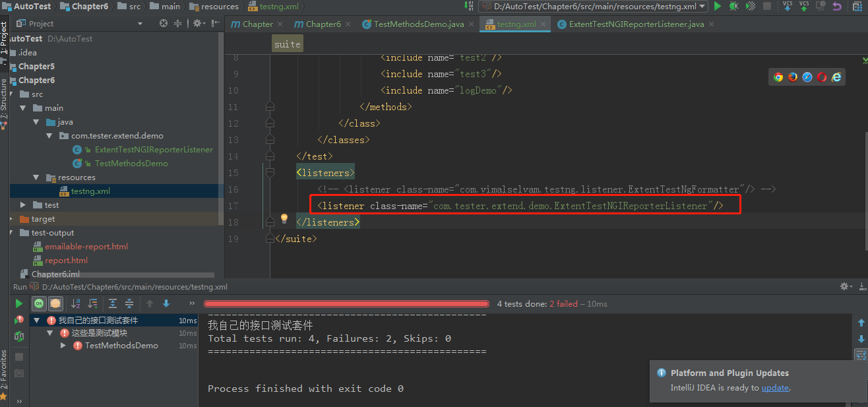Screen dimensions: 868x407
Task: Collapse com.tester.extend.demo package
Action: pyautogui.click(x=49, y=136)
